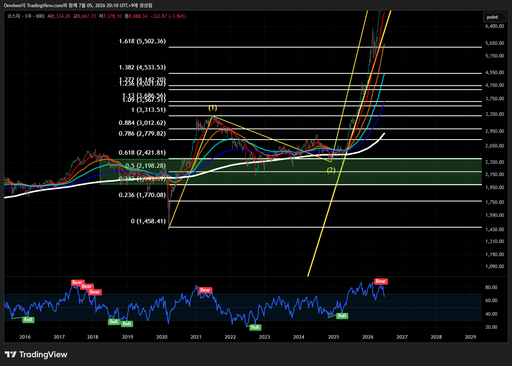Click 1,190.00 on the price axis
This screenshot has height=366, width=512.
[x=495, y=254]
